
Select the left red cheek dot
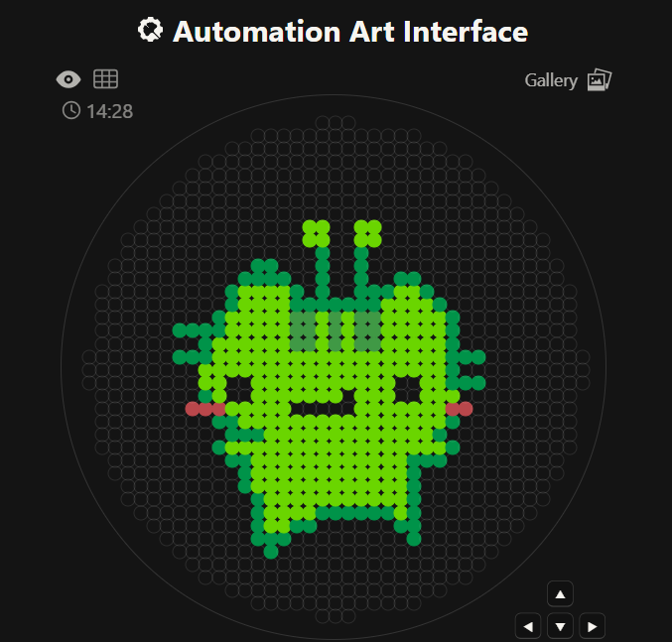click(x=205, y=409)
